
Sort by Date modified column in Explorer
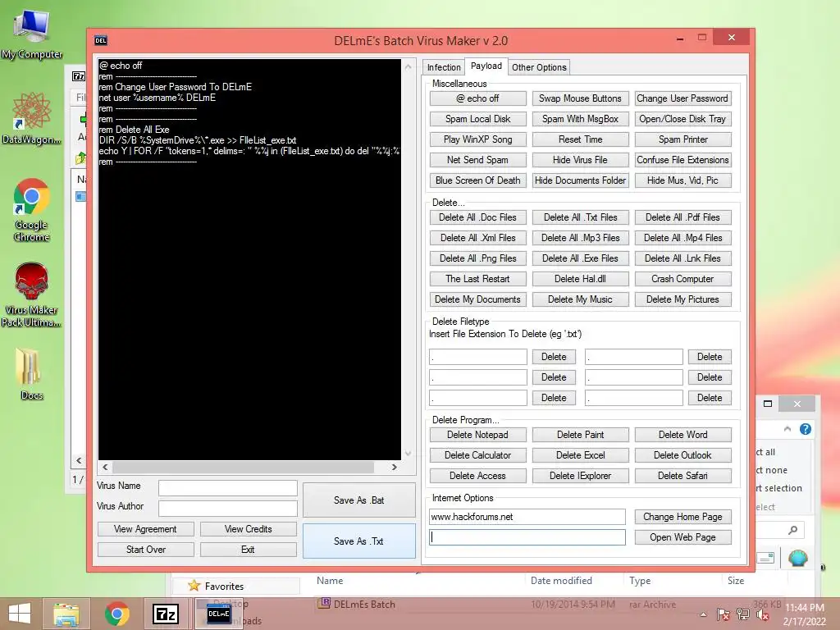(x=561, y=581)
